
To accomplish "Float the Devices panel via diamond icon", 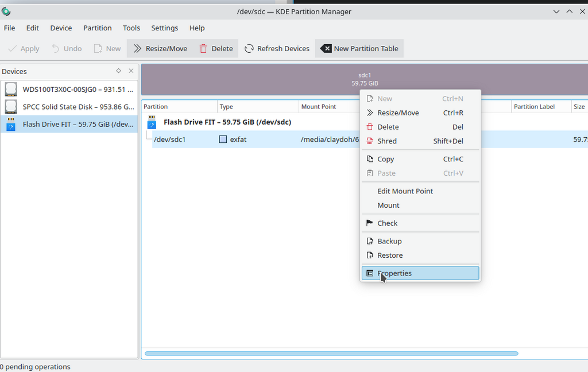I will click(118, 71).
